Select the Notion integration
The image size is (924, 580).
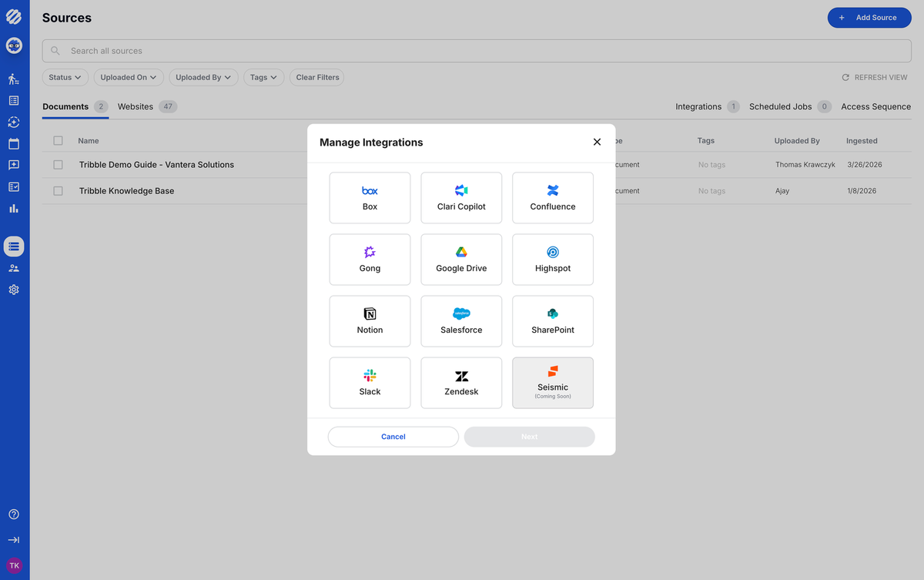click(370, 321)
